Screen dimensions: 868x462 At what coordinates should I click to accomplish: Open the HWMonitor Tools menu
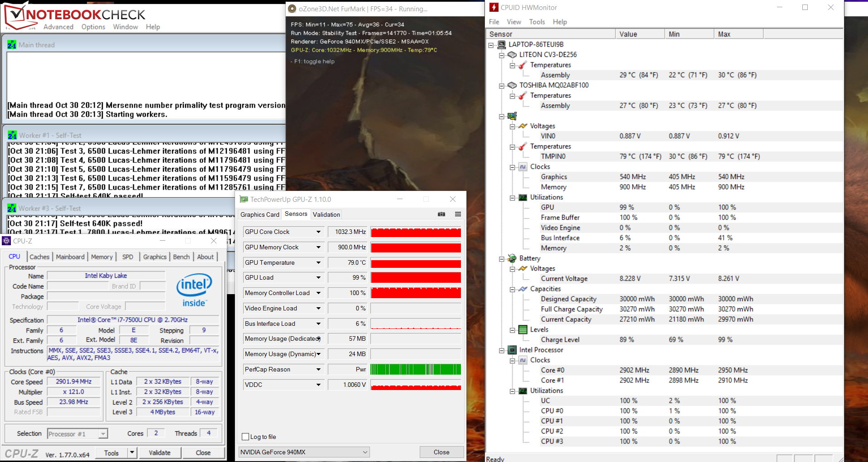pyautogui.click(x=537, y=22)
